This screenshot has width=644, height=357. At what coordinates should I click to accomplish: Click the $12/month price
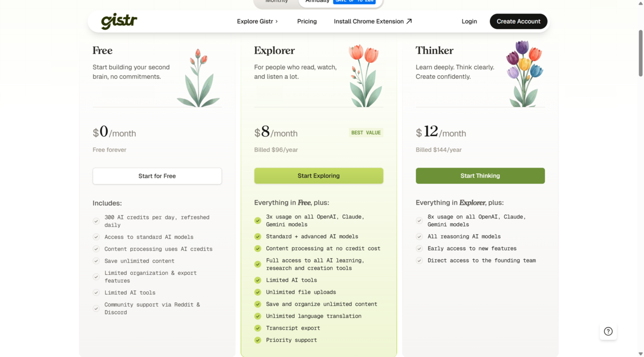tap(441, 132)
